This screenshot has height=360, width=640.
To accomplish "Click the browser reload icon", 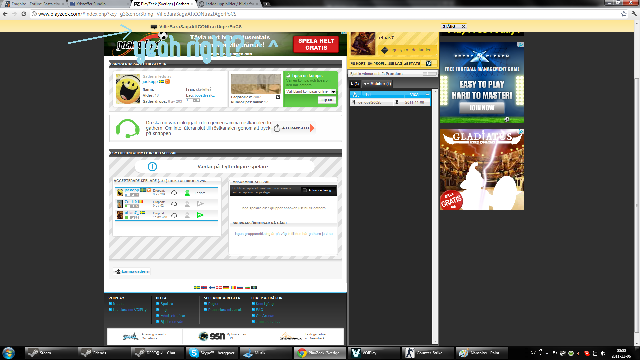I will (x=24, y=14).
